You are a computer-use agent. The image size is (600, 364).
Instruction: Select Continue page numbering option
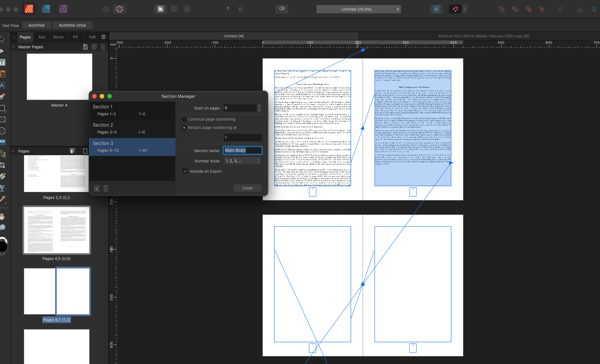point(208,119)
